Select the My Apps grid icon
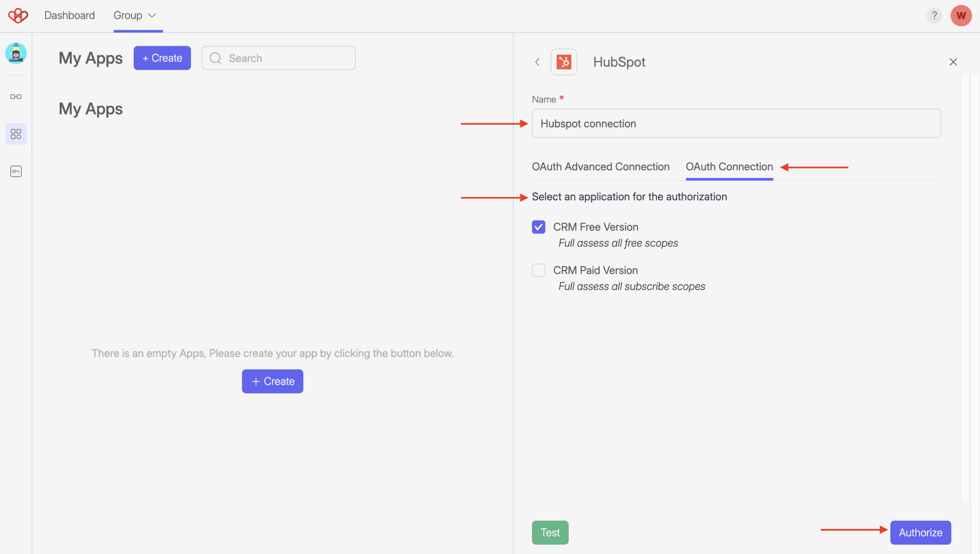The image size is (980, 554). tap(16, 134)
